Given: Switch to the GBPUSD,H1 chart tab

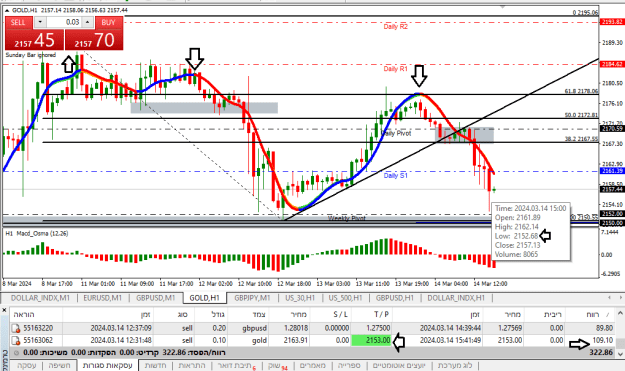Looking at the screenshot, I should (x=395, y=298).
